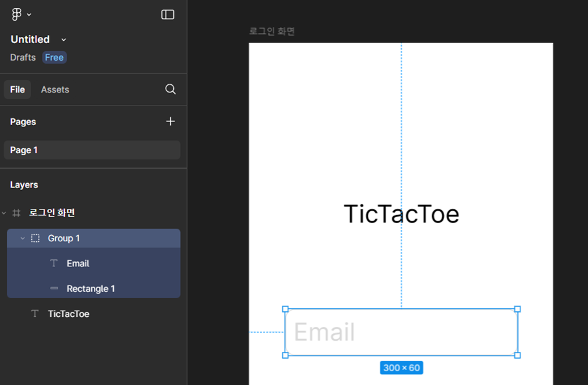Select the Email text layer

pos(94,263)
